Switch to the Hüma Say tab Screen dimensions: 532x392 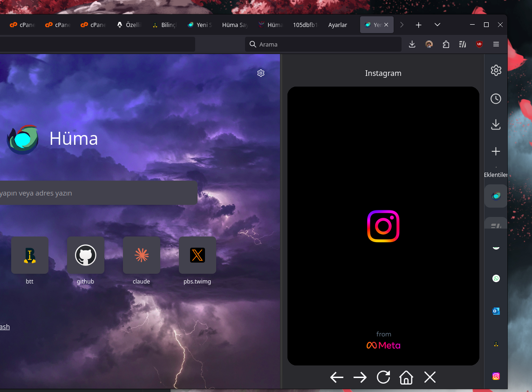coord(235,25)
